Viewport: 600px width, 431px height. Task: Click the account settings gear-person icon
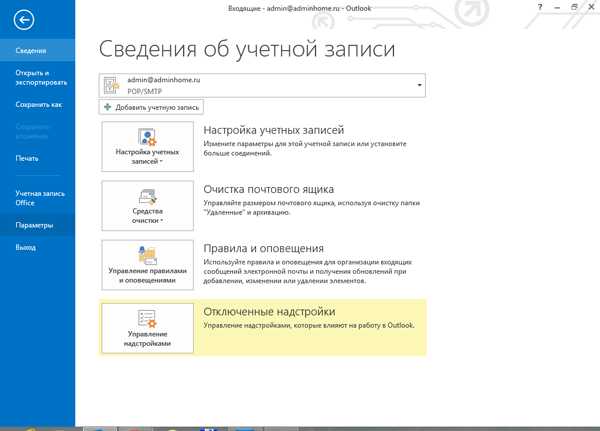pyautogui.click(x=147, y=137)
